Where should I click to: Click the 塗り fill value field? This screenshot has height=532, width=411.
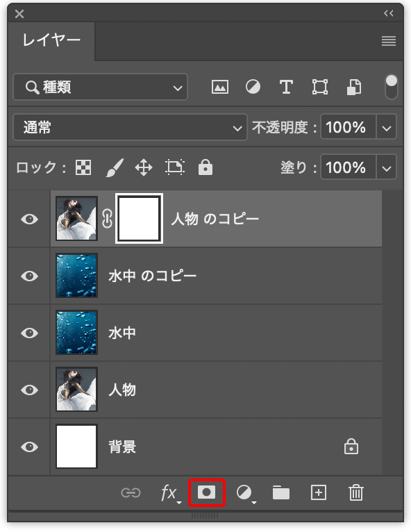pos(349,167)
